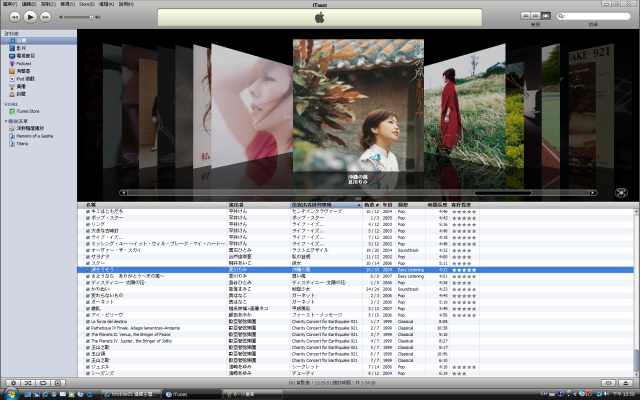Screen dimensions: 640x400
Task: Collapse the playlists section triangle
Action: [x=6, y=121]
